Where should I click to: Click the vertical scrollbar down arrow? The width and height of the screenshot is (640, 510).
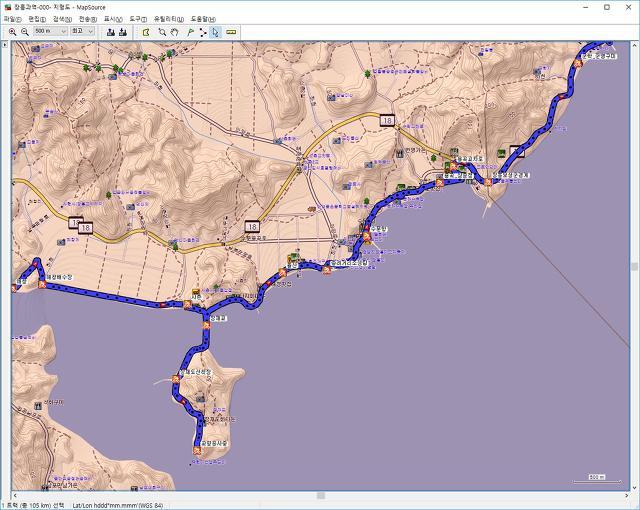634,487
